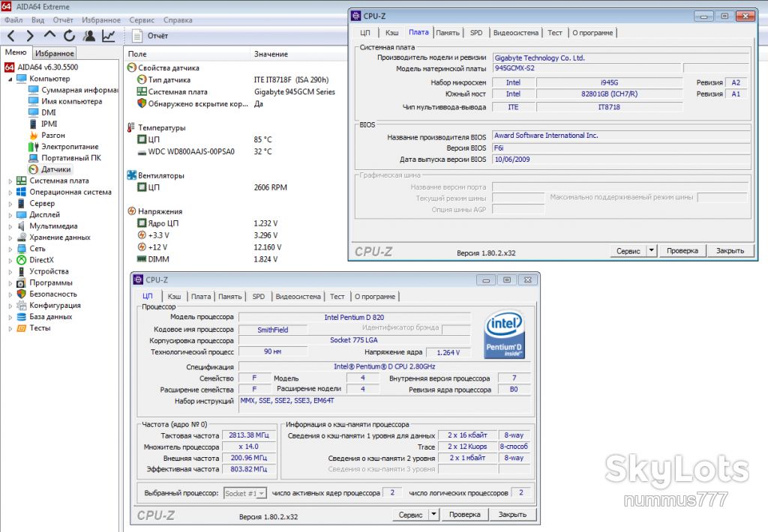768x532 pixels.
Task: Click Закрыть button in top CPU-Z window
Action: [730, 250]
